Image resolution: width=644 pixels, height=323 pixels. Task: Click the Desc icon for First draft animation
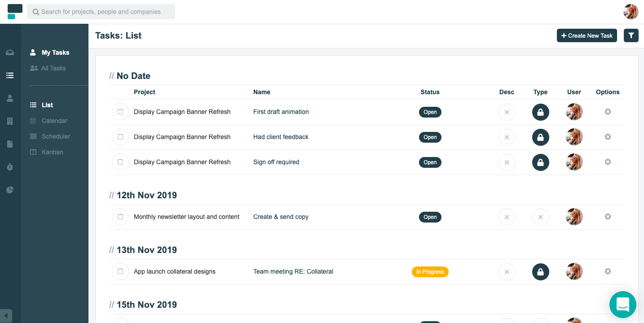point(507,112)
